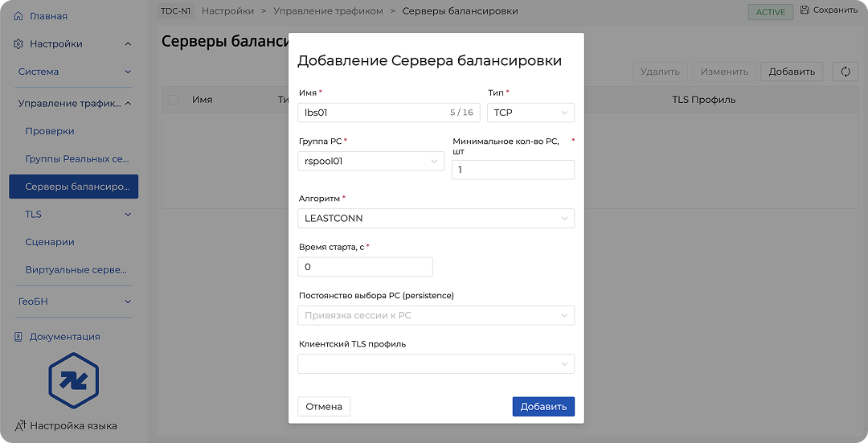
Task: Expand the Алгоритм dropdown showing LEASTCONN
Action: click(436, 218)
